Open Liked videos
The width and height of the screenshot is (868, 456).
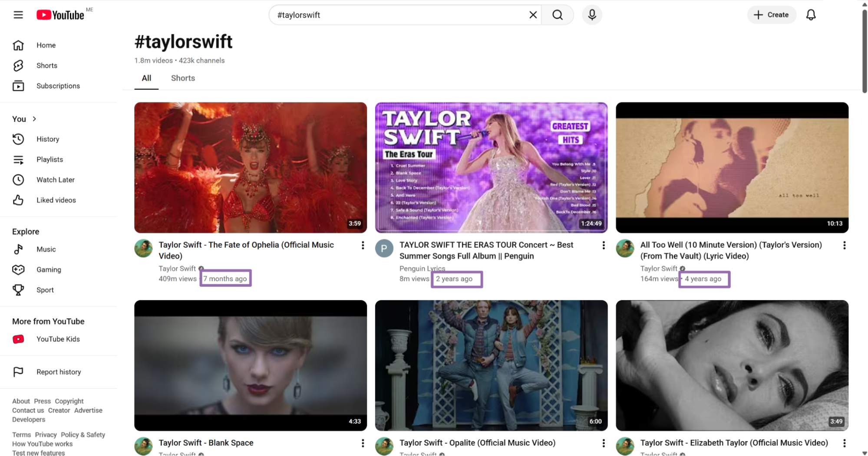pos(59,200)
